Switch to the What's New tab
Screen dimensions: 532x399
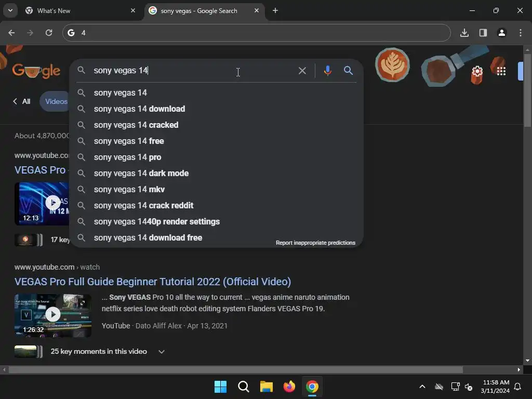[81, 11]
